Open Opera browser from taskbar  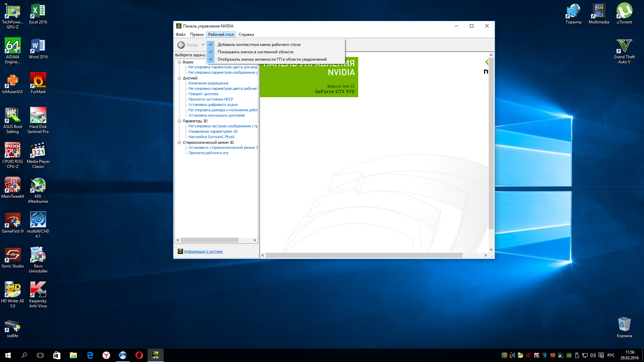point(139,355)
